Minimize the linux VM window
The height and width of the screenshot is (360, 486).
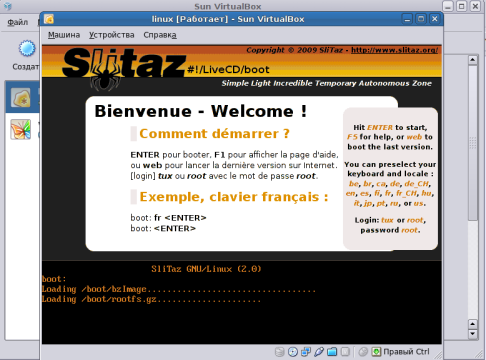[x=407, y=19]
